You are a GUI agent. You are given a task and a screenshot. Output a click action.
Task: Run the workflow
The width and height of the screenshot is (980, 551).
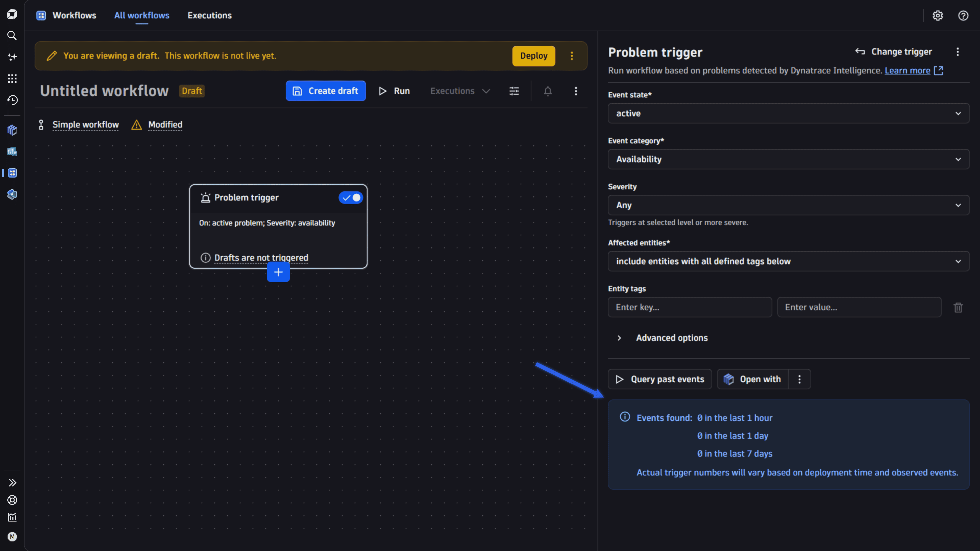click(x=394, y=91)
